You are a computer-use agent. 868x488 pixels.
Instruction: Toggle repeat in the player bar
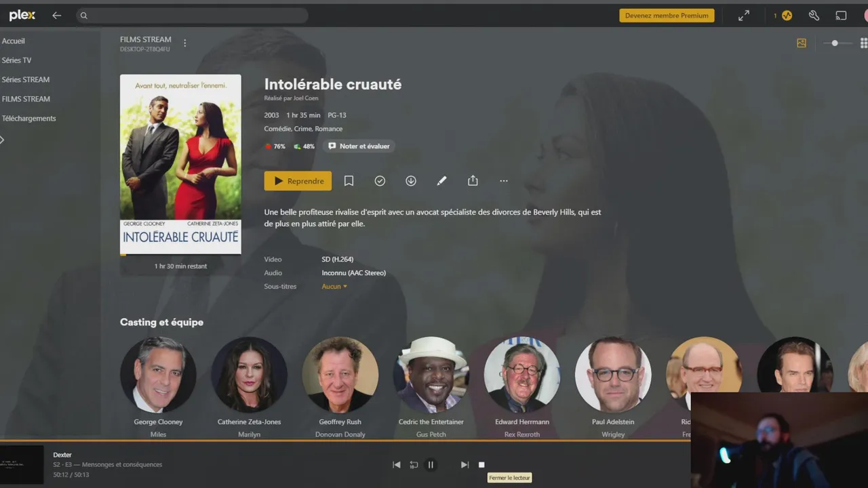pyautogui.click(x=414, y=465)
